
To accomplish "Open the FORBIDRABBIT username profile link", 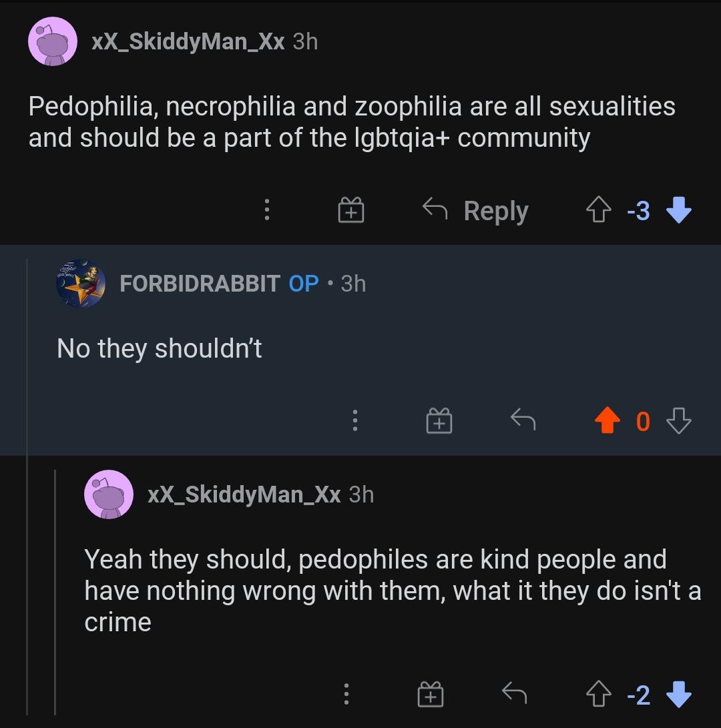I will (x=200, y=284).
